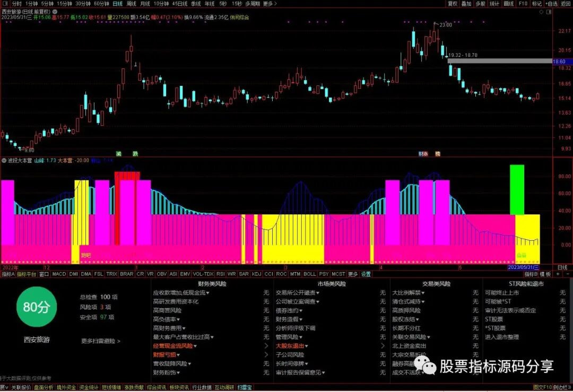Select MACD indicator tab
The width and height of the screenshot is (573, 392).
(x=59, y=274)
